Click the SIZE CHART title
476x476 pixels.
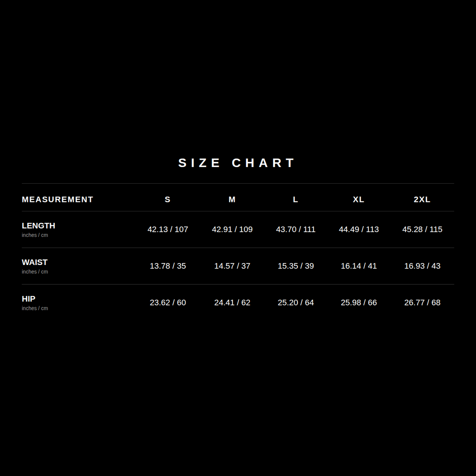click(237, 163)
